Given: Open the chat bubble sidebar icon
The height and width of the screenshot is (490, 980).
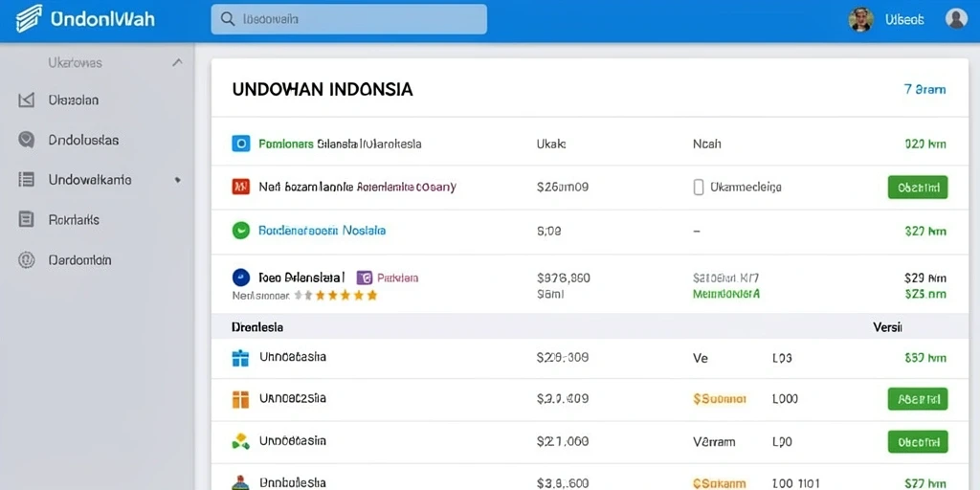Looking at the screenshot, I should pos(26,140).
